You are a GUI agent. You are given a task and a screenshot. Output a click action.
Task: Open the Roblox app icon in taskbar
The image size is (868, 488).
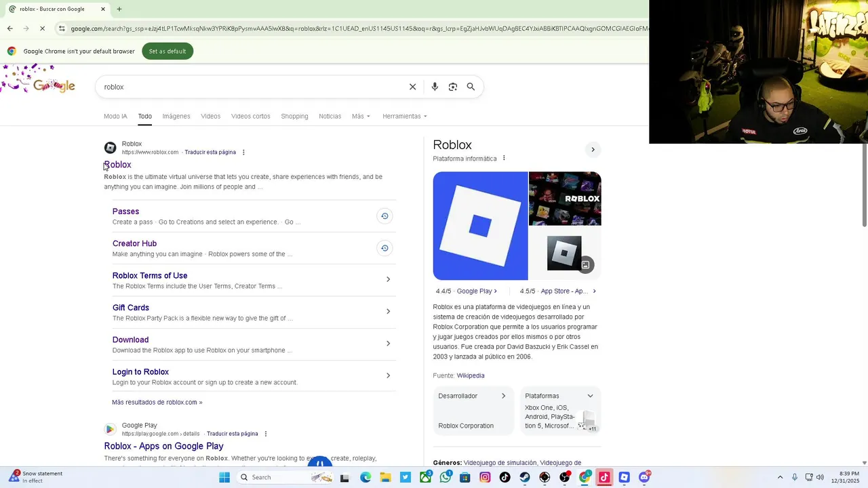pyautogui.click(x=625, y=477)
